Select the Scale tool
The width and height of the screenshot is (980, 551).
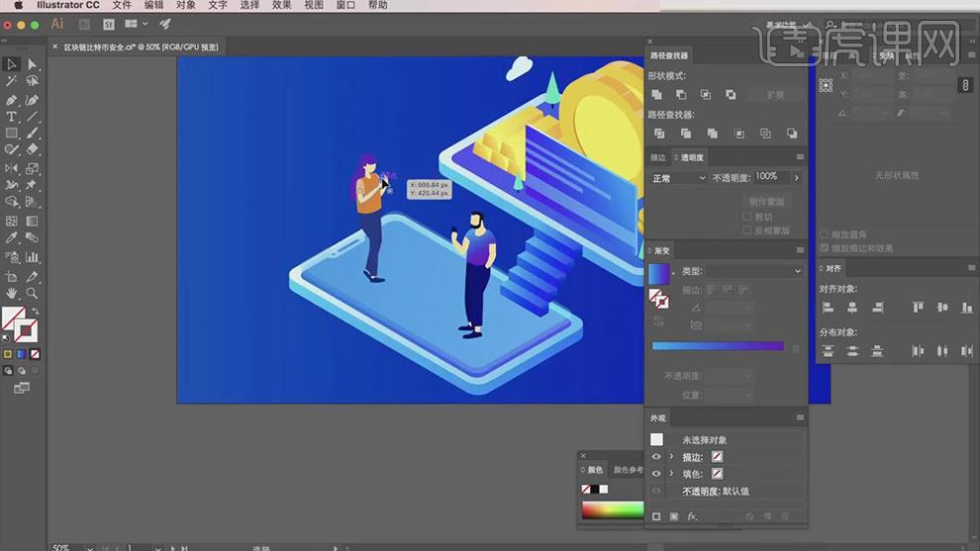tap(32, 169)
